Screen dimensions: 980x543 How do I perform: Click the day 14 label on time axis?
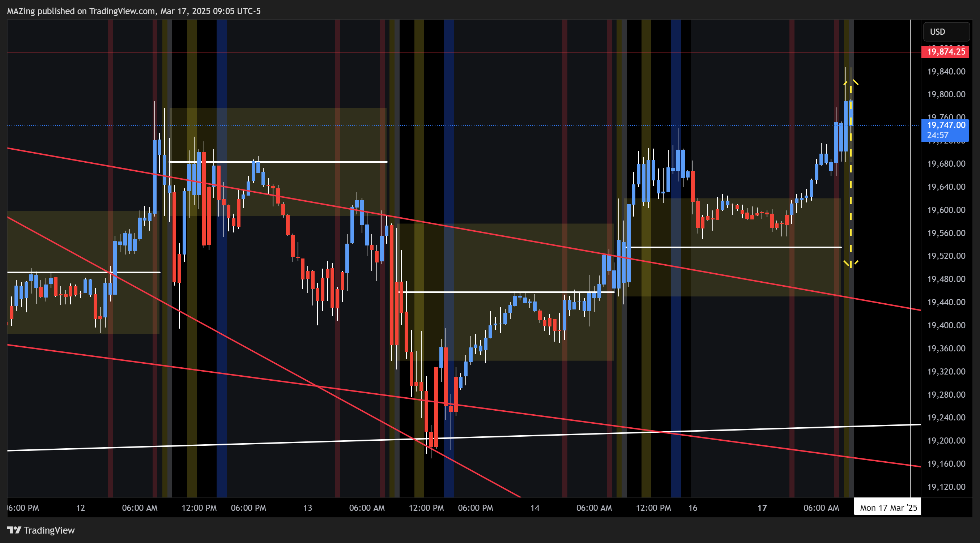click(535, 508)
